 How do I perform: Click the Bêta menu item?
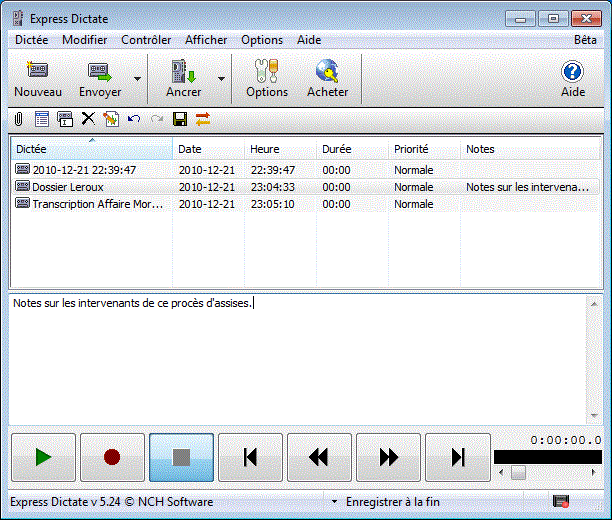pos(585,40)
